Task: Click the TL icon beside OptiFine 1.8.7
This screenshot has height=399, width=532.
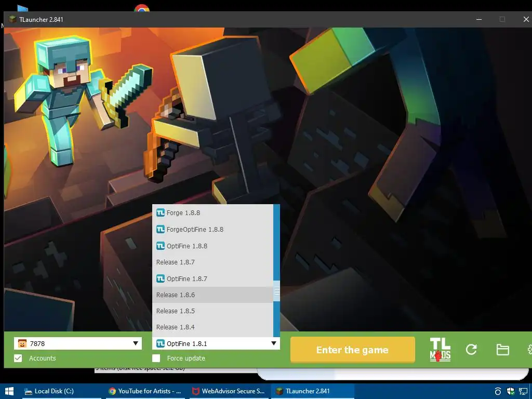Action: [x=161, y=278]
